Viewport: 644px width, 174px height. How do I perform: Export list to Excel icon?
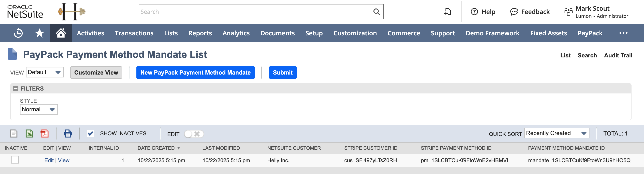[29, 134]
